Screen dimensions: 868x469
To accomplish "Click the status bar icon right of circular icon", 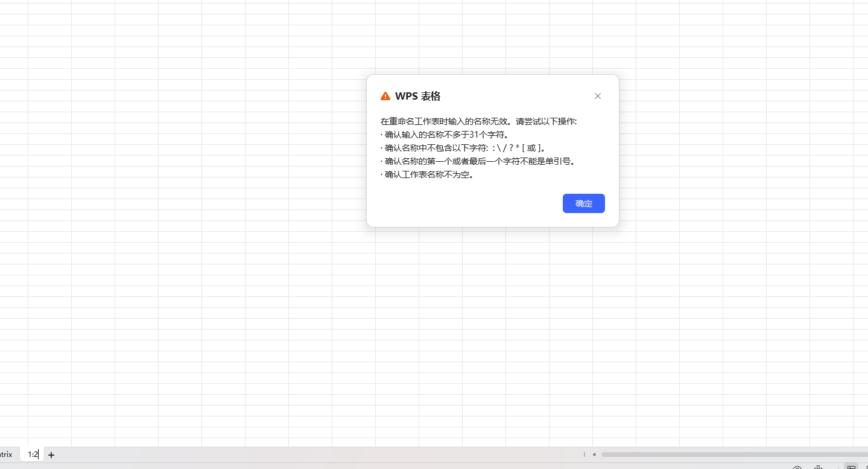I will (x=819, y=468).
